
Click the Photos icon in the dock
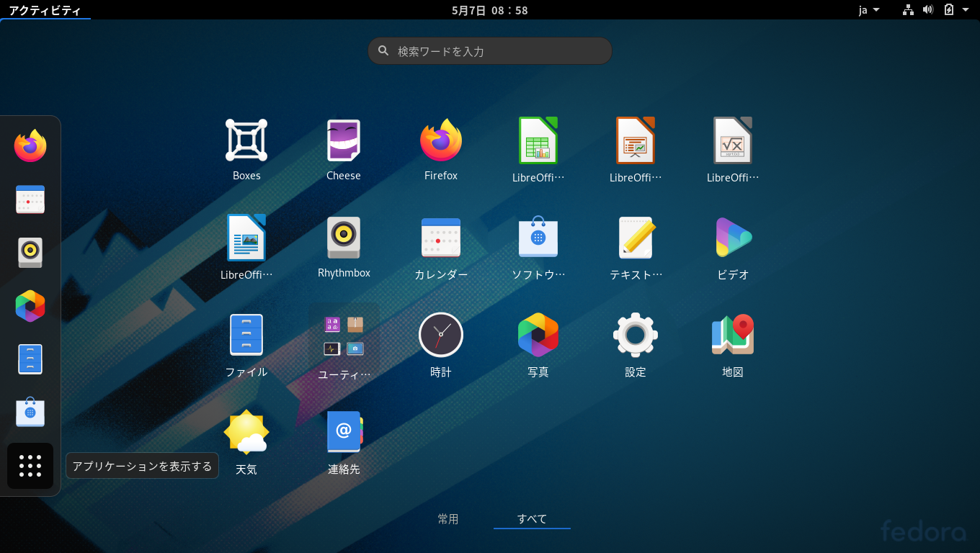[x=30, y=306]
